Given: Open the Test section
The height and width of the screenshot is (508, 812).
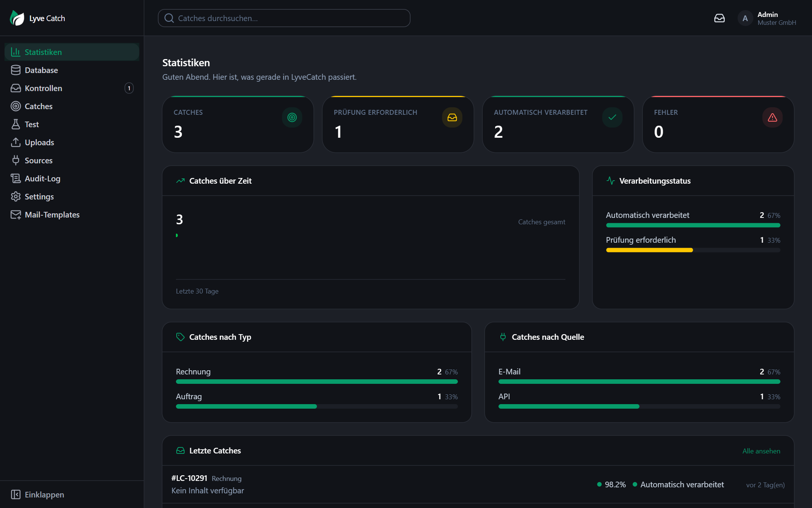Looking at the screenshot, I should [72, 124].
